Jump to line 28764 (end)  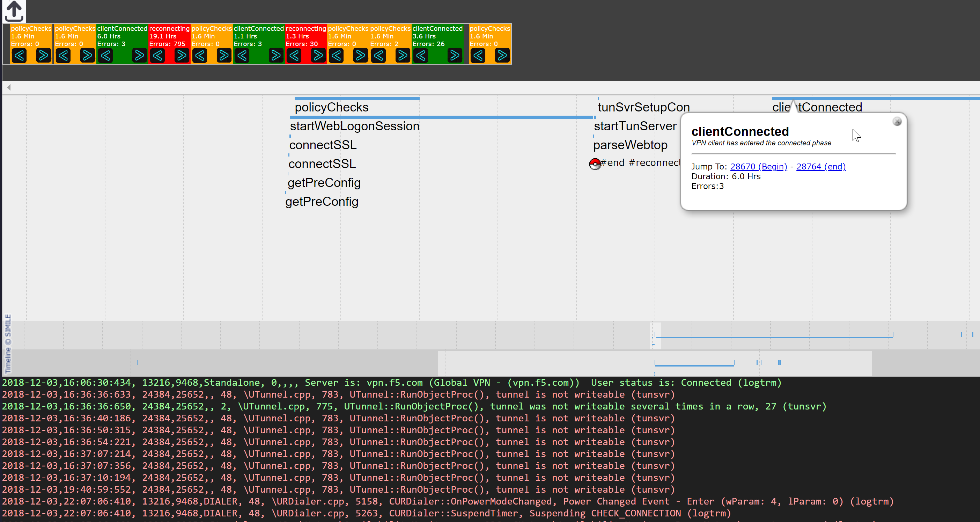click(x=820, y=167)
